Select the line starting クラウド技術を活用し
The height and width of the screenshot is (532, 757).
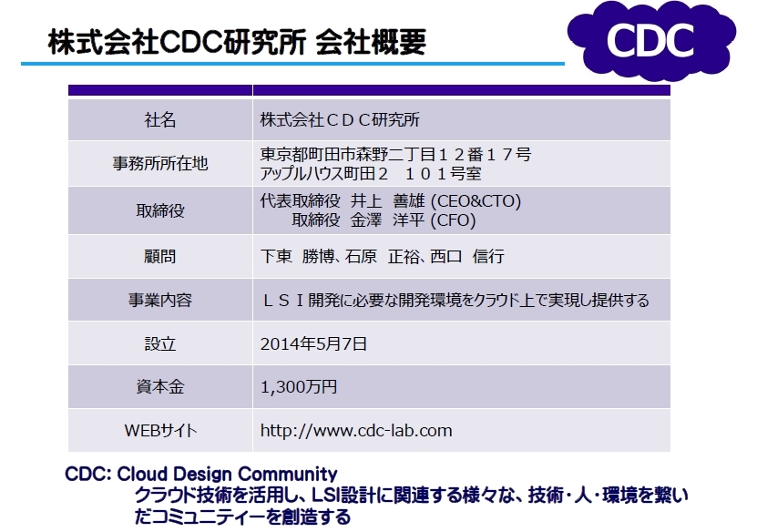click(412, 496)
